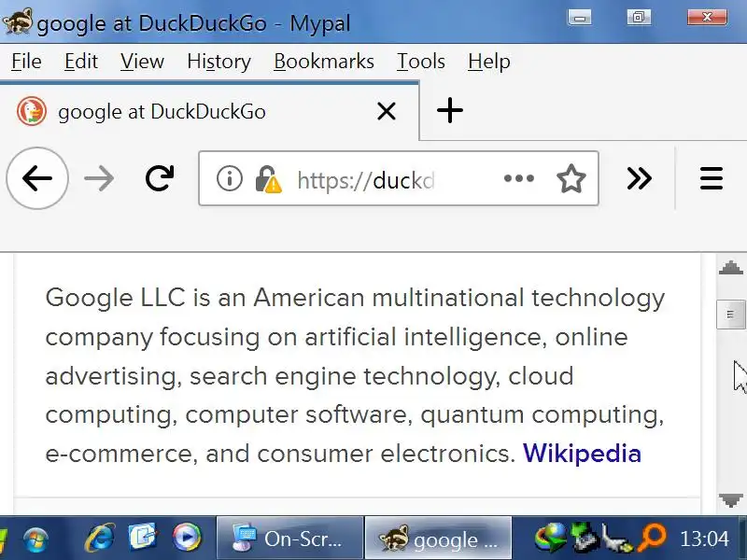Launch Windows Media Player from taskbar

[x=187, y=539]
